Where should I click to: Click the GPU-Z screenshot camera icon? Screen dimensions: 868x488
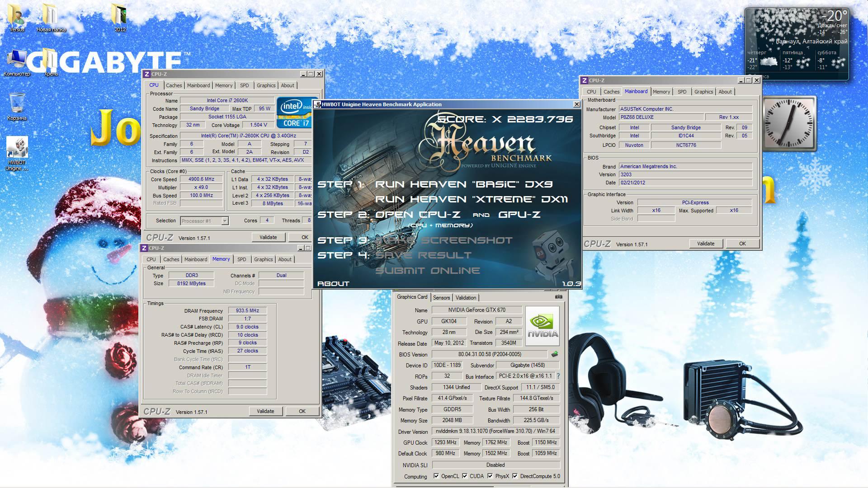(559, 297)
